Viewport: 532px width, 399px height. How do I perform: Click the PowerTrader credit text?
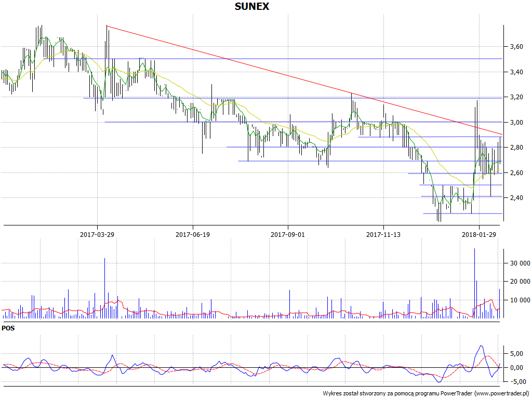click(427, 394)
